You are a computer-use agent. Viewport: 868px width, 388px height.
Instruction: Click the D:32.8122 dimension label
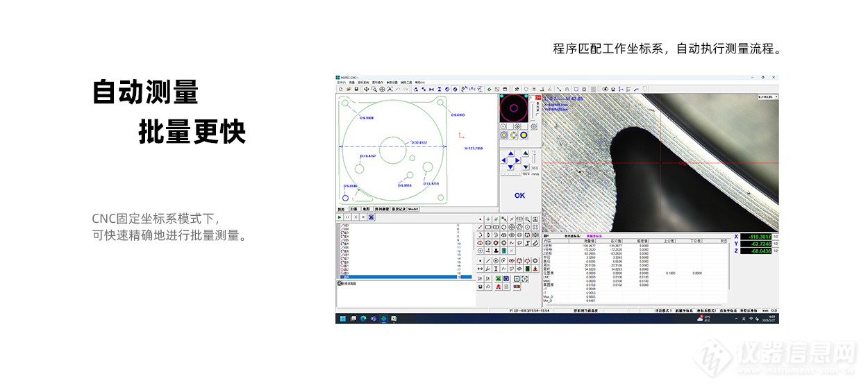419,142
